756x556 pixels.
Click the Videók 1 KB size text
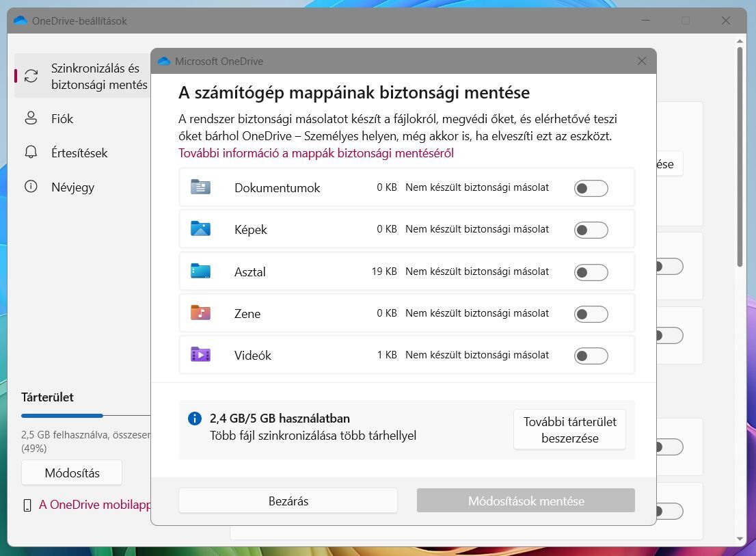387,355
